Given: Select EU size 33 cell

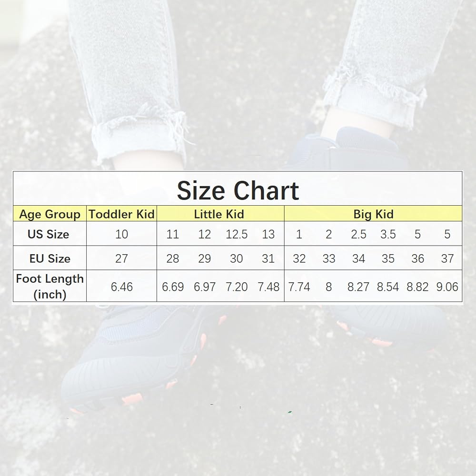Looking at the screenshot, I should click(329, 258).
